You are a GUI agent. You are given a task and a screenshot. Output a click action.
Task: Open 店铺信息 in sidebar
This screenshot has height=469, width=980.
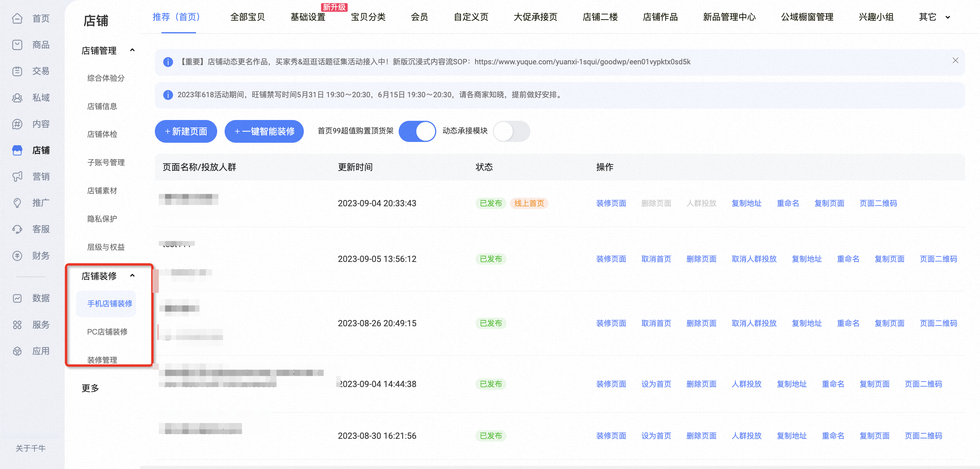[102, 106]
